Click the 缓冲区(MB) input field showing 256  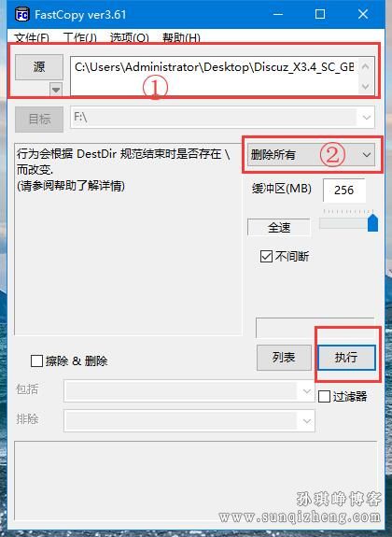tap(344, 190)
